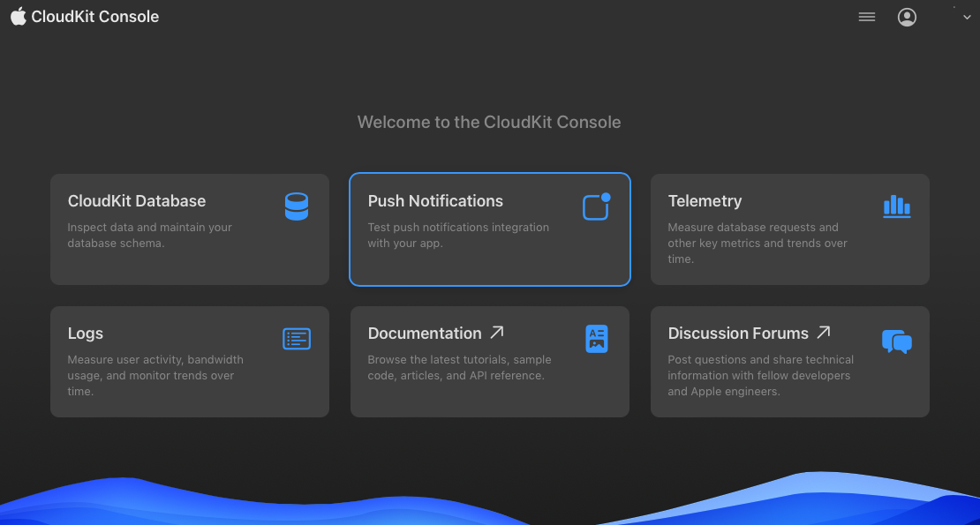The image size is (980, 525).
Task: Click the arrow next to Documentation title
Action: click(x=497, y=332)
